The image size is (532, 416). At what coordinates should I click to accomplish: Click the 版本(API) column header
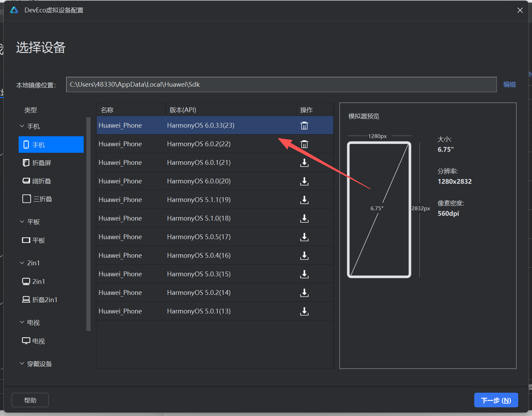(231, 110)
